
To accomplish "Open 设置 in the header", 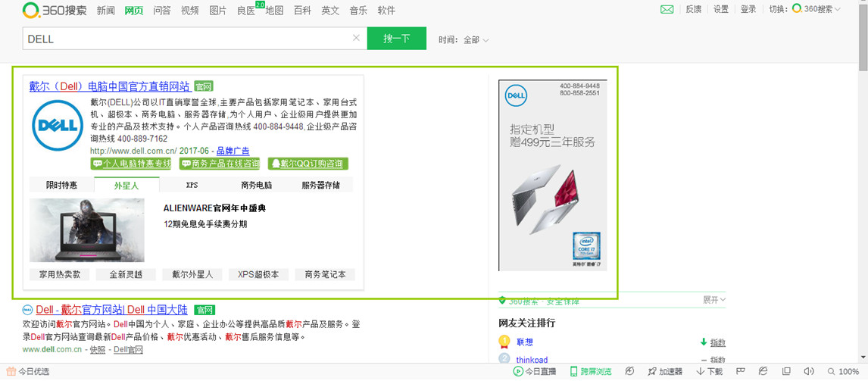I will 721,9.
